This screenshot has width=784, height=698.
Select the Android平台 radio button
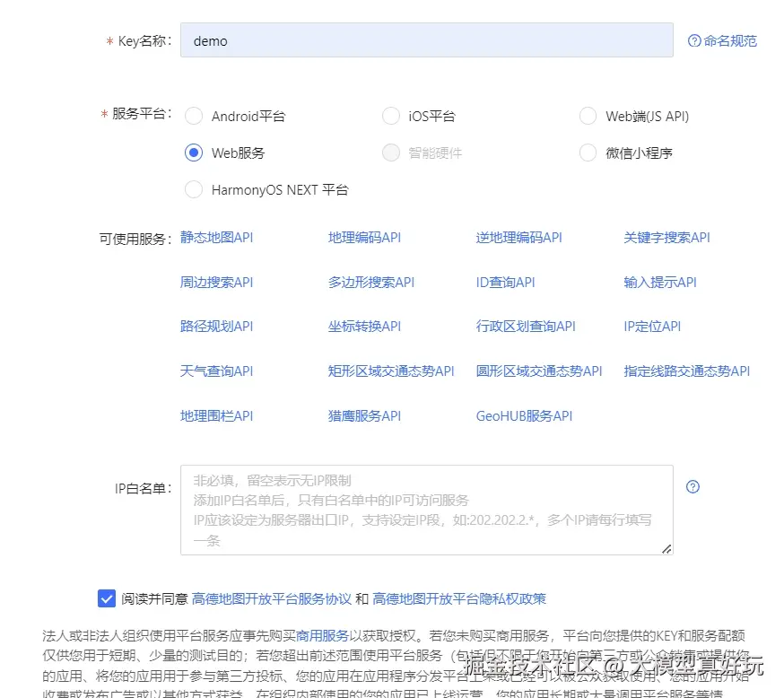(x=194, y=116)
